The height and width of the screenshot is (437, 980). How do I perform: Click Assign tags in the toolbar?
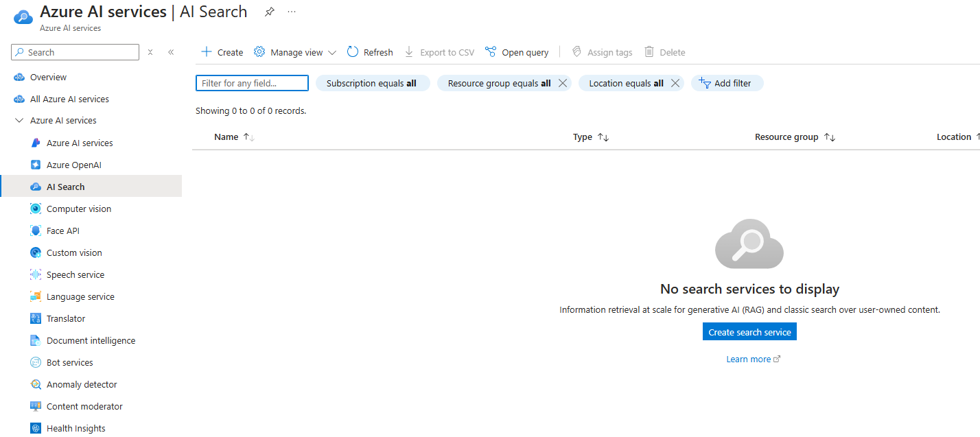(x=602, y=52)
